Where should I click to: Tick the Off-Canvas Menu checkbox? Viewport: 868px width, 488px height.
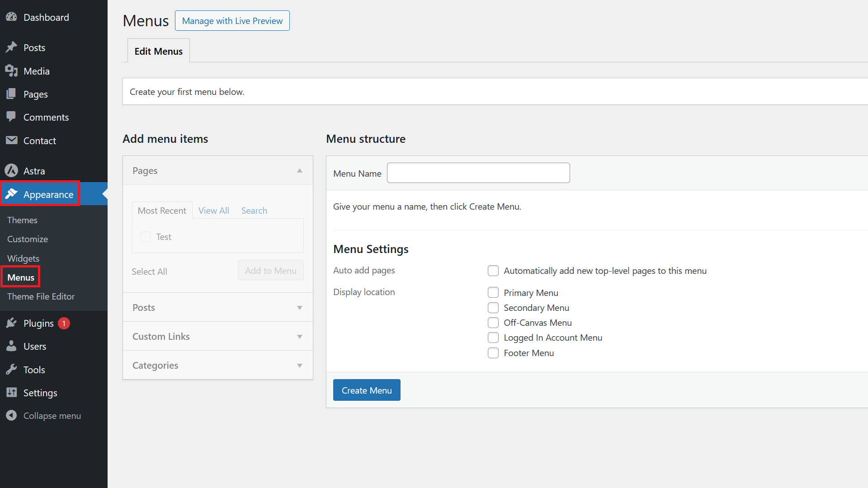pyautogui.click(x=493, y=323)
